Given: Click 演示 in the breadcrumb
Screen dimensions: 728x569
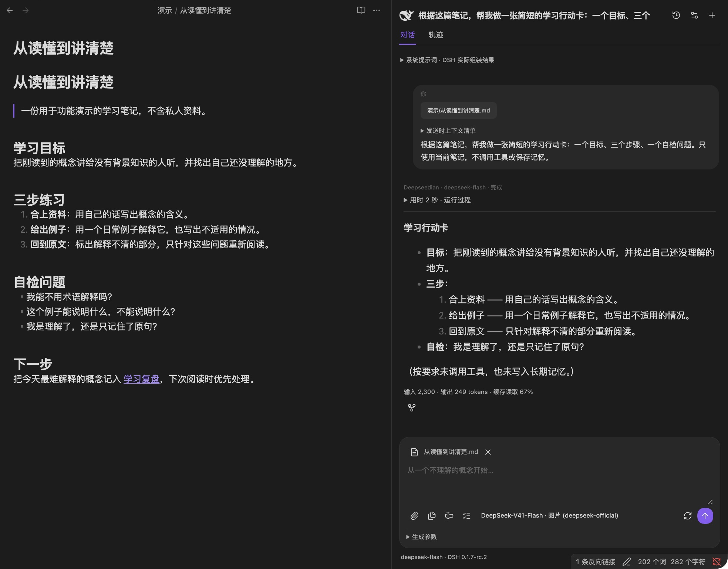Looking at the screenshot, I should click(165, 10).
